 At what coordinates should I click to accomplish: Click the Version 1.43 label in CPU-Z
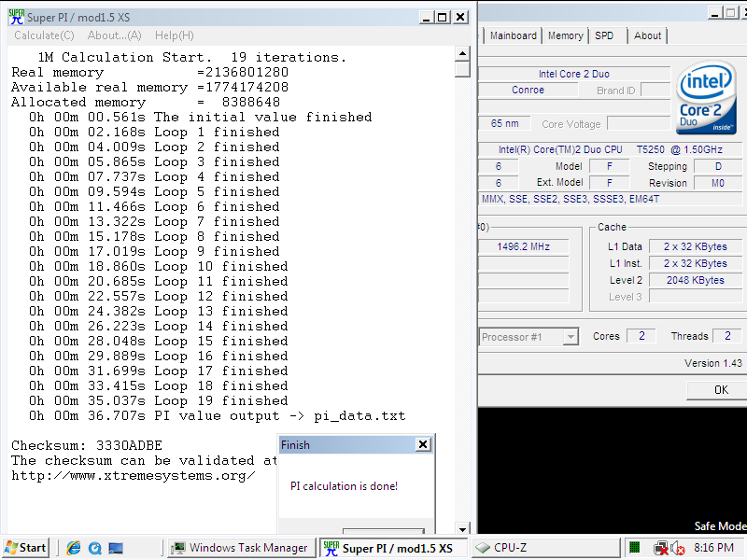(712, 363)
